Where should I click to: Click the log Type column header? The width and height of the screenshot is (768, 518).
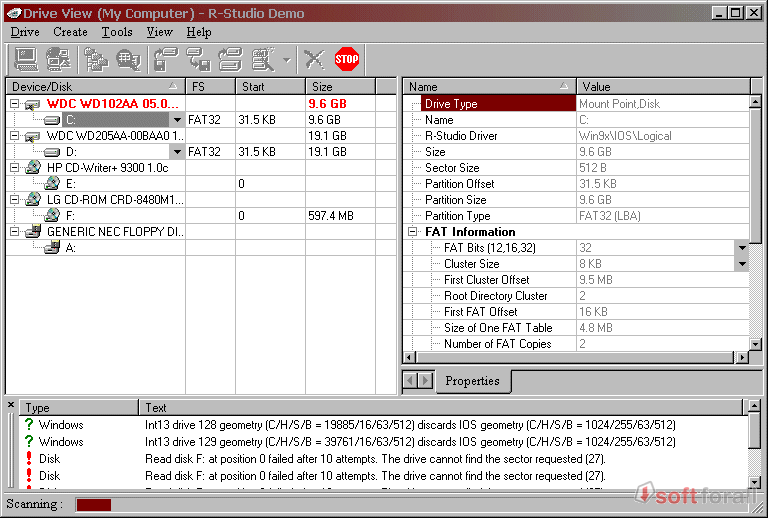point(79,407)
